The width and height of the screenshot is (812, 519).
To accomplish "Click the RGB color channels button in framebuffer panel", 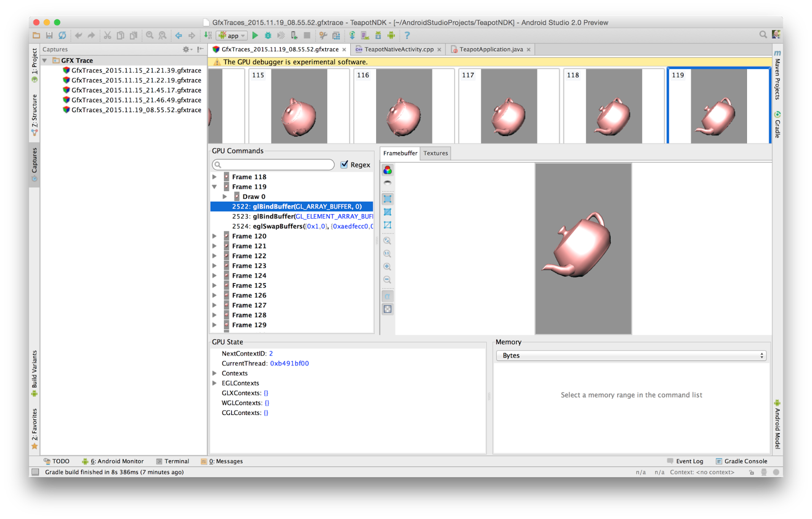I will [387, 169].
